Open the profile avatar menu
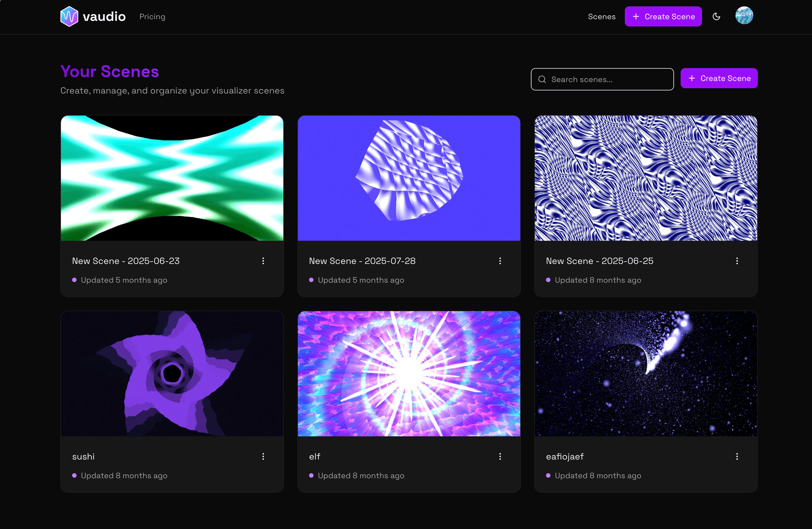812x529 pixels. click(745, 16)
